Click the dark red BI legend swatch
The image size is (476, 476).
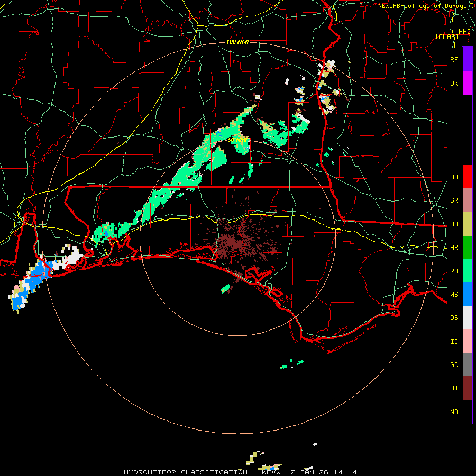467,388
